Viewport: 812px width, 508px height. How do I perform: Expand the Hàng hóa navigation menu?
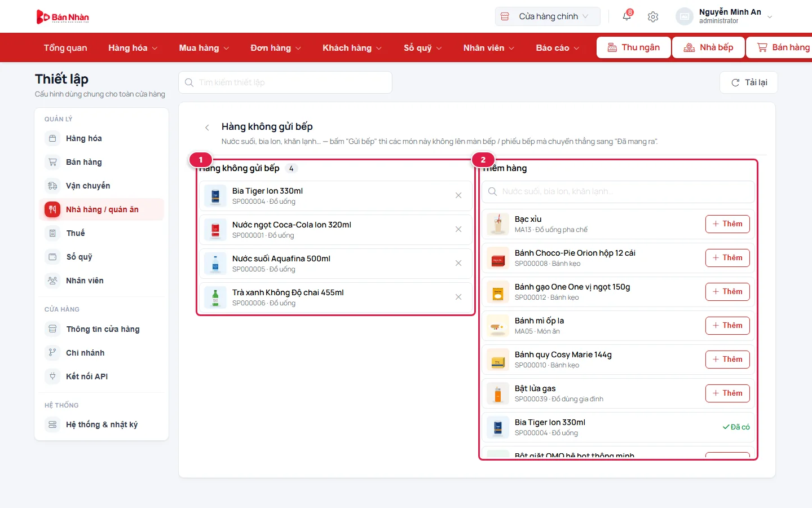click(x=133, y=48)
